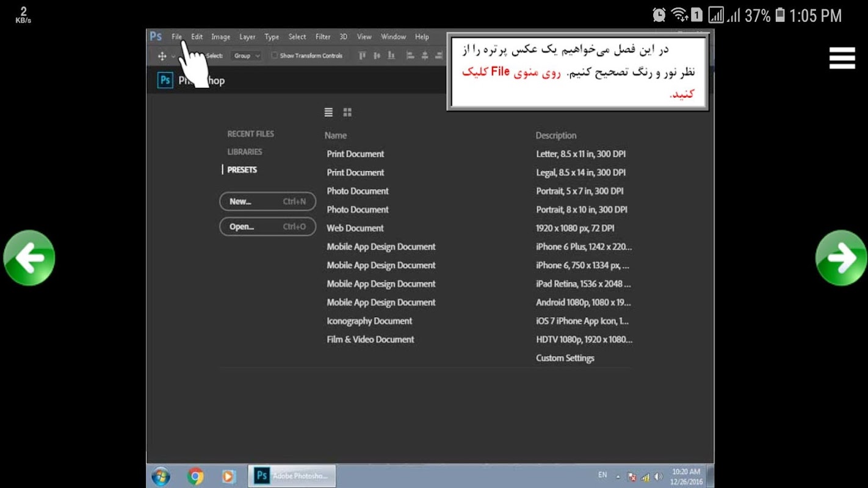868x488 pixels.
Task: Click the Show desktop strip on the taskbar
Action: point(710,476)
